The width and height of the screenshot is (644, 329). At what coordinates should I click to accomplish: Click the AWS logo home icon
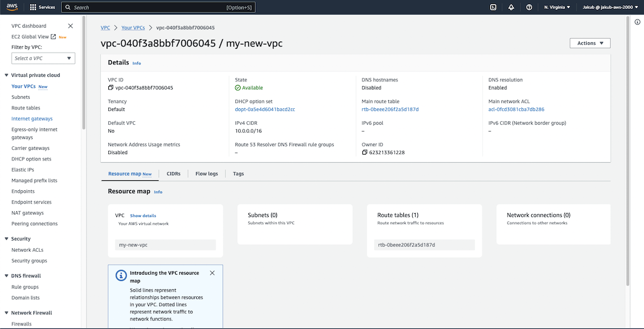[x=13, y=7]
